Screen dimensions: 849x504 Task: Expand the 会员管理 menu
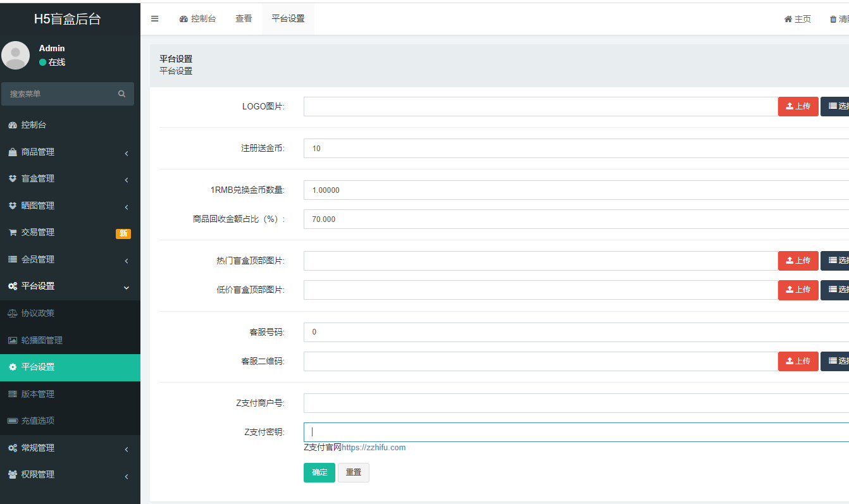click(38, 260)
